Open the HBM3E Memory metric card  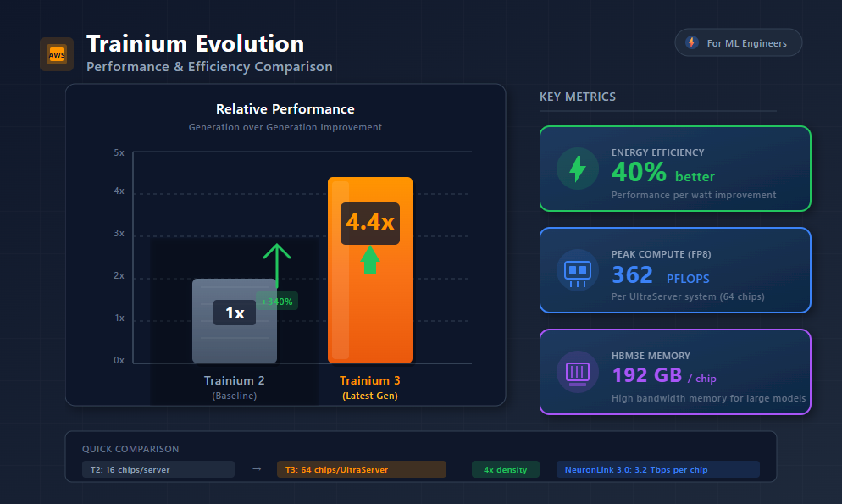click(675, 371)
